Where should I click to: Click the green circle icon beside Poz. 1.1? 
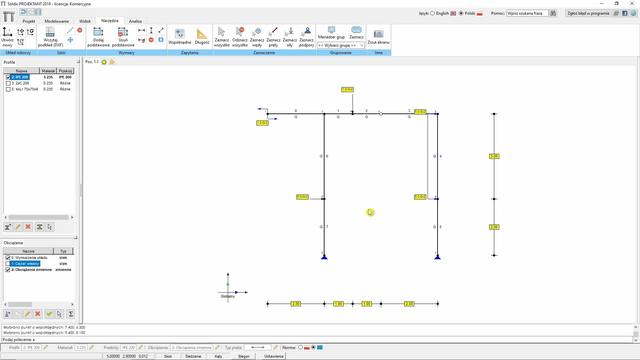click(x=104, y=62)
